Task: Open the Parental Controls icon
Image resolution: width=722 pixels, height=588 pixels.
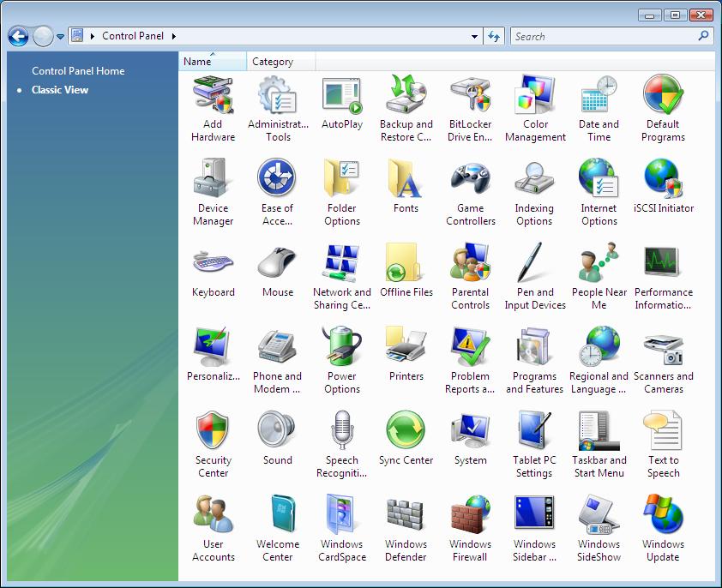Action: pyautogui.click(x=470, y=265)
